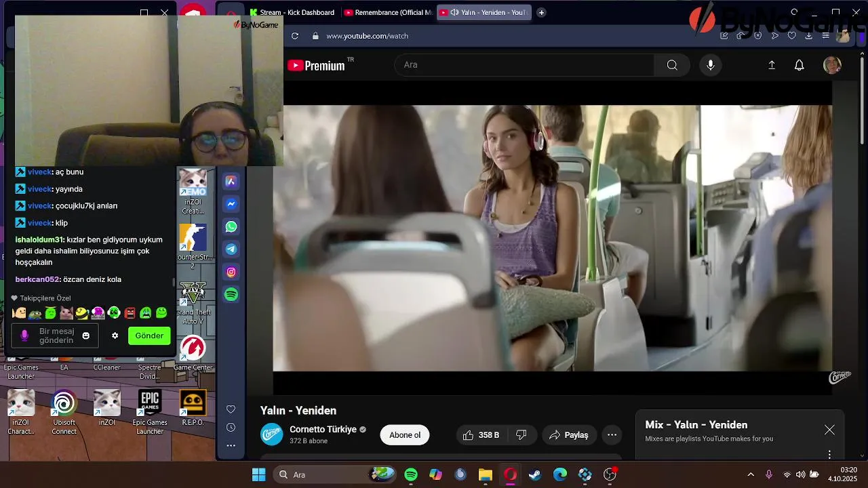Add page to bookmarks with heart icon
The width and height of the screenshot is (868, 488).
pos(791,36)
